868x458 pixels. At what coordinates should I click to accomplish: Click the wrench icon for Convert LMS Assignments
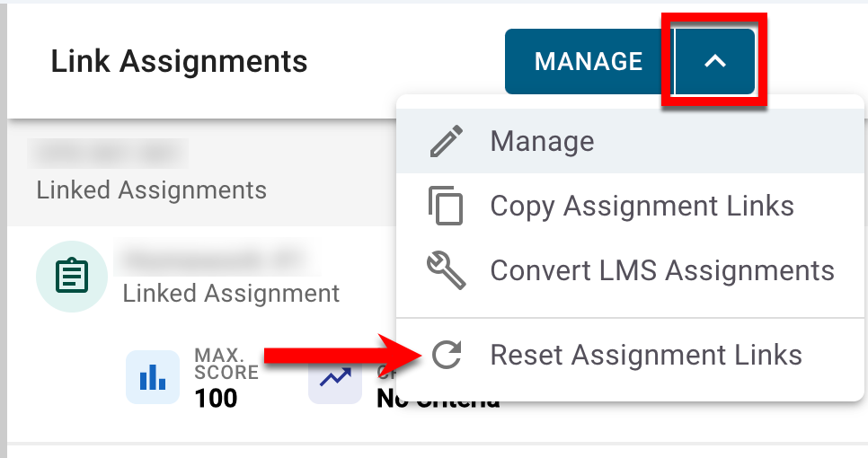[446, 270]
